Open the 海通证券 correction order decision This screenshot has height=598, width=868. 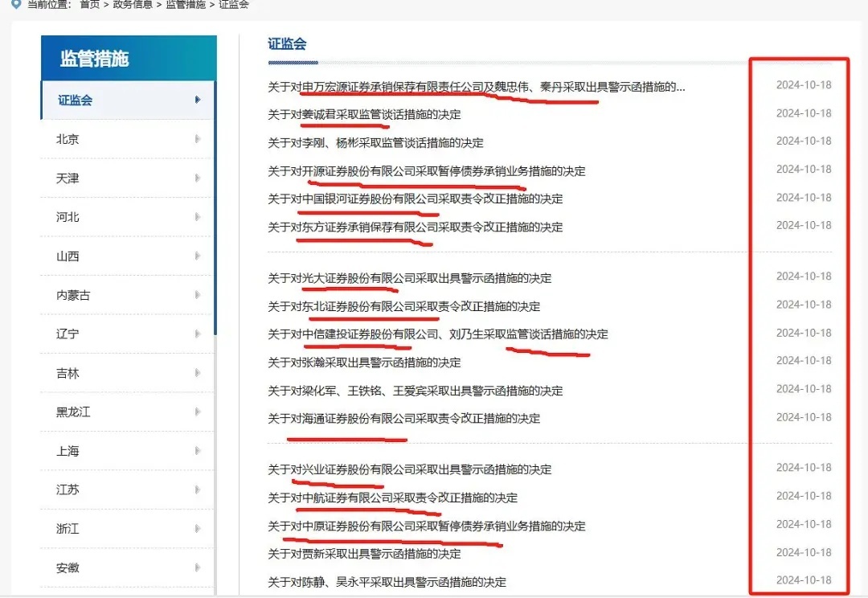403,418
